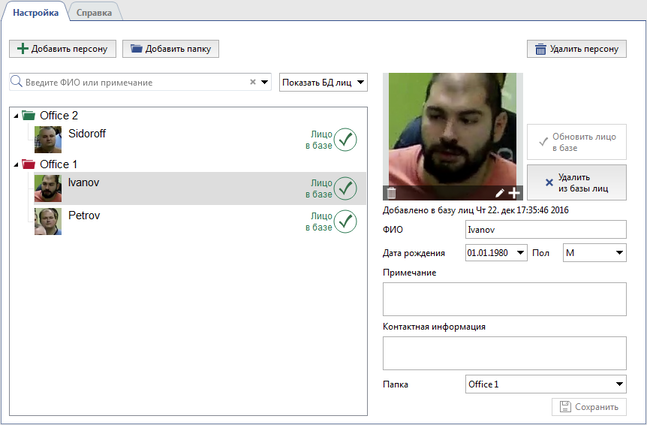Click the Добавить персону button
The height and width of the screenshot is (425, 647).
point(63,48)
